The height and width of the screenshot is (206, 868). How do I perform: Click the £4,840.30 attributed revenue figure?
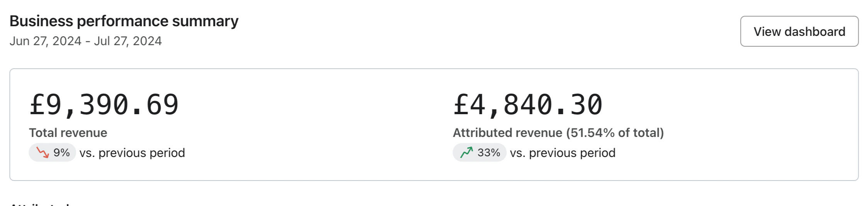click(527, 105)
